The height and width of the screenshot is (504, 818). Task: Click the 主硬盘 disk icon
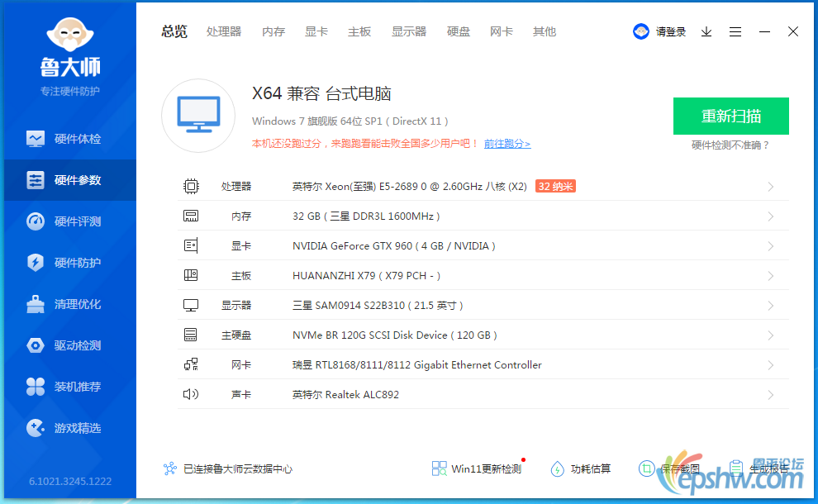[x=191, y=335]
